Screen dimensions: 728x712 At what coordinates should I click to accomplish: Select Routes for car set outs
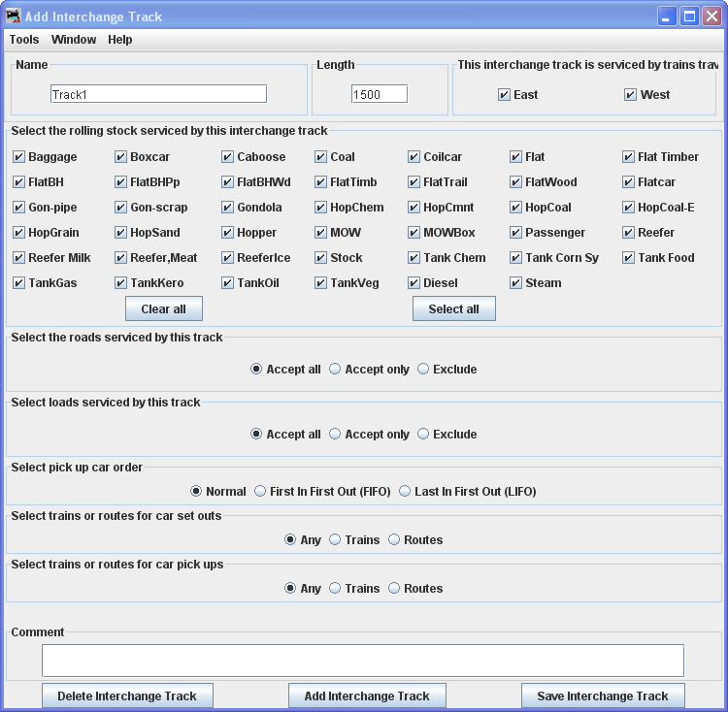point(394,540)
